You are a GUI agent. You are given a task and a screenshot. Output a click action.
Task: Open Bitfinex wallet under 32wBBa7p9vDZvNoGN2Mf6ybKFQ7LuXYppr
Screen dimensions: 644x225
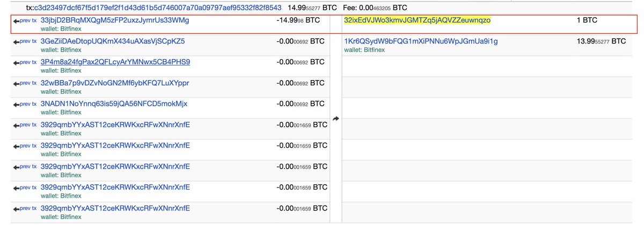[61, 91]
